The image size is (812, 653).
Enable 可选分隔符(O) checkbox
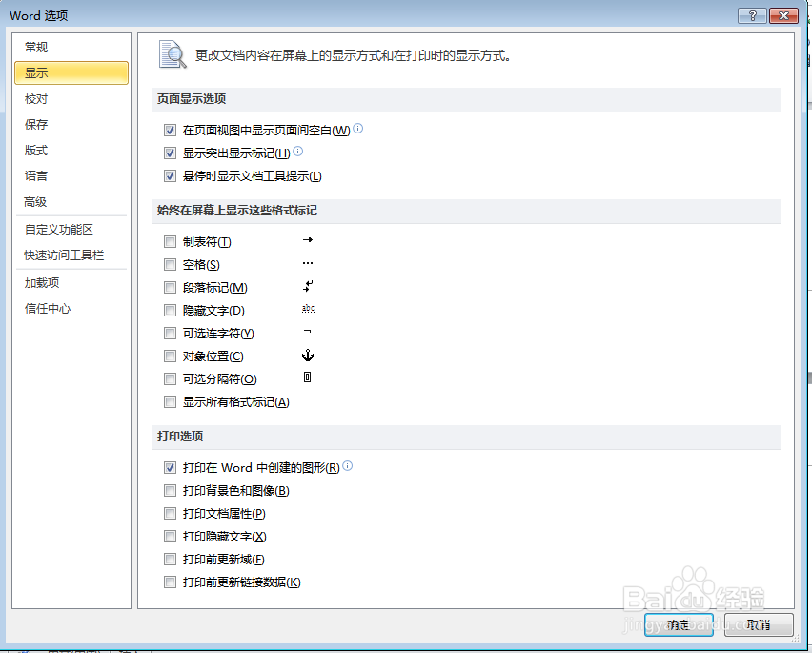(170, 379)
